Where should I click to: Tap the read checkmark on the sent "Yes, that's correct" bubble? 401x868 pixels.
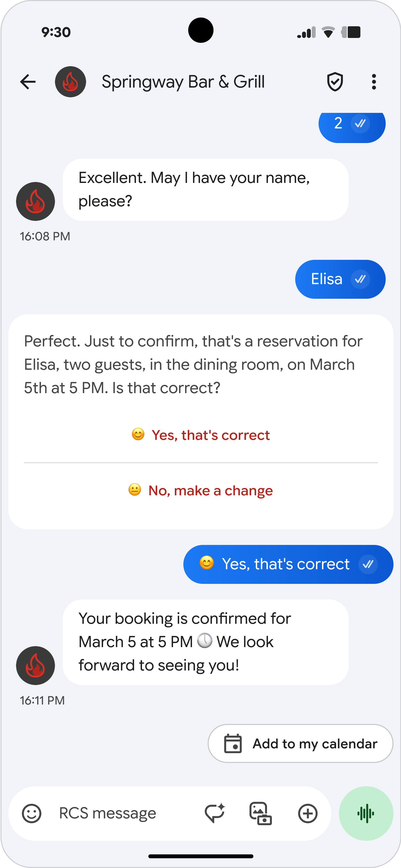point(368,564)
